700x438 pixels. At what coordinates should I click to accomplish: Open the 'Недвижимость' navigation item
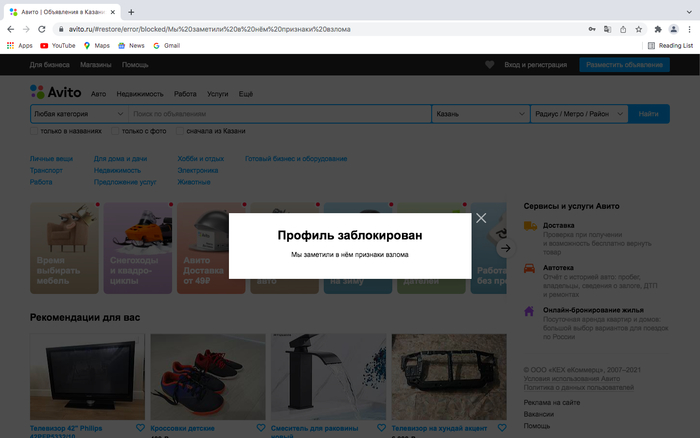point(140,94)
